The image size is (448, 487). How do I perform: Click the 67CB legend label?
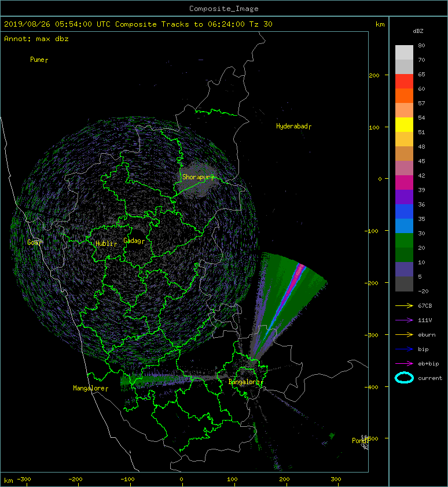pos(425,306)
